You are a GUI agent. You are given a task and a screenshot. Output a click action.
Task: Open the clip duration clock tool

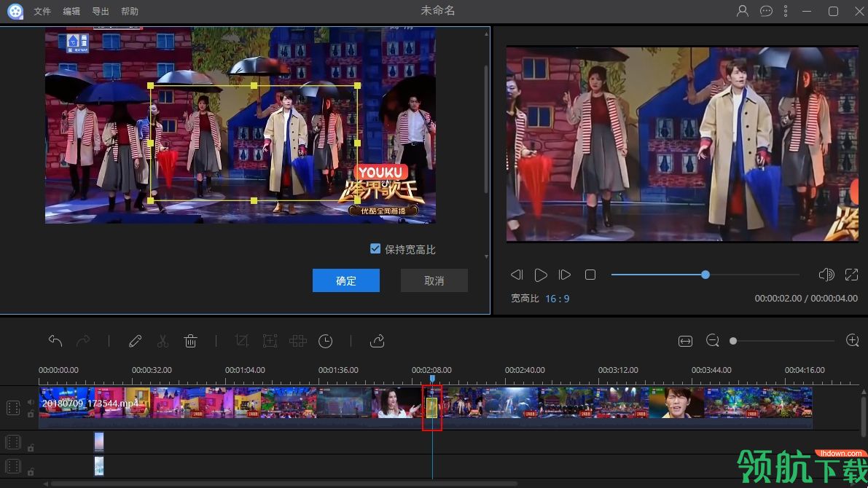point(326,341)
